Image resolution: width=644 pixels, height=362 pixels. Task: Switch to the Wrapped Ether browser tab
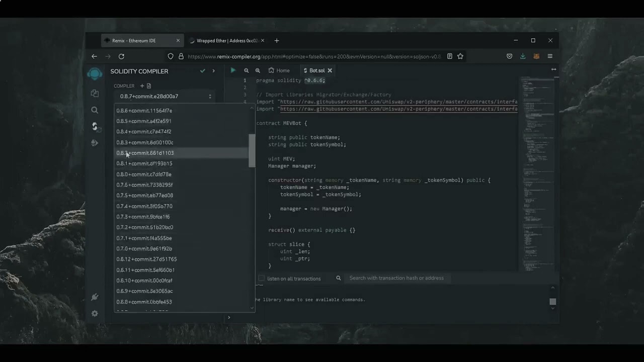point(227,41)
